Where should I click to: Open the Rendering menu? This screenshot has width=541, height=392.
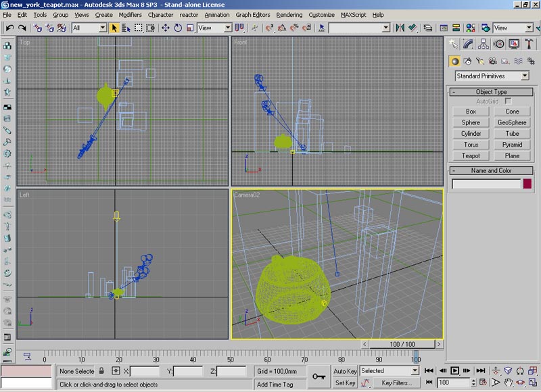[289, 14]
